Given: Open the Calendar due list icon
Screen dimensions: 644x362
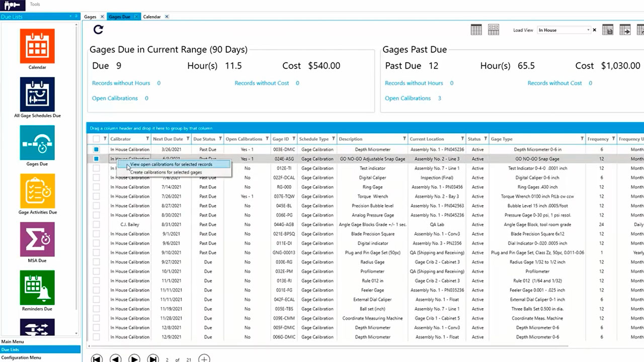Looking at the screenshot, I should point(37,46).
